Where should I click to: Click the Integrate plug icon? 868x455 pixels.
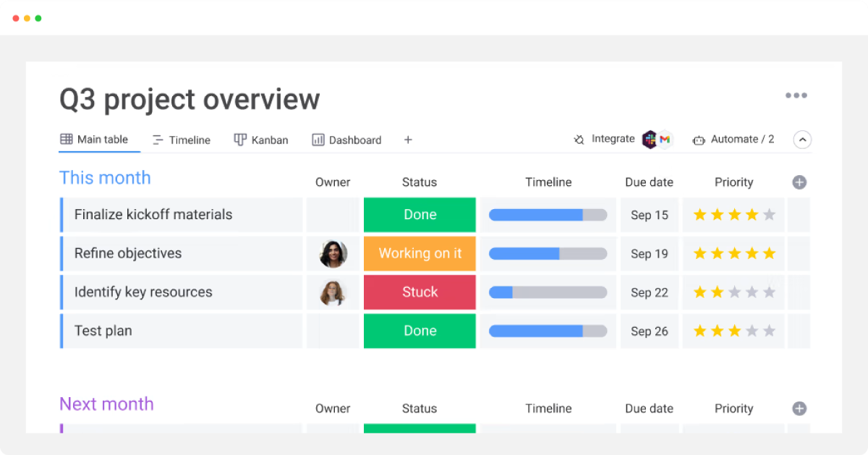579,140
